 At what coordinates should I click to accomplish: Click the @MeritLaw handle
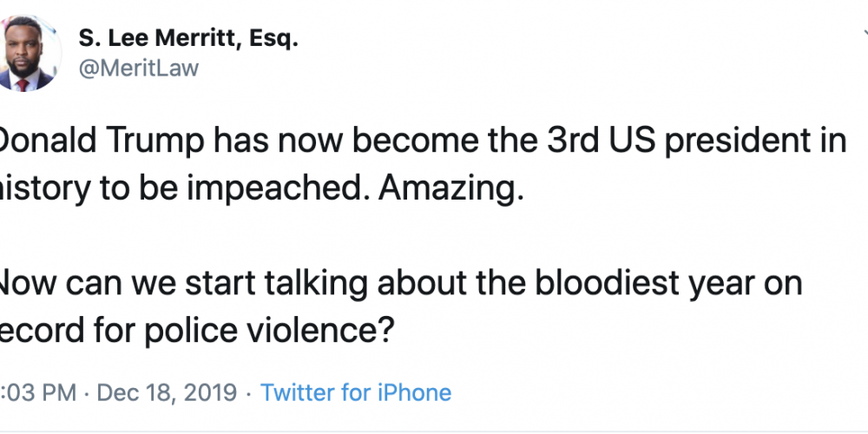[x=138, y=68]
